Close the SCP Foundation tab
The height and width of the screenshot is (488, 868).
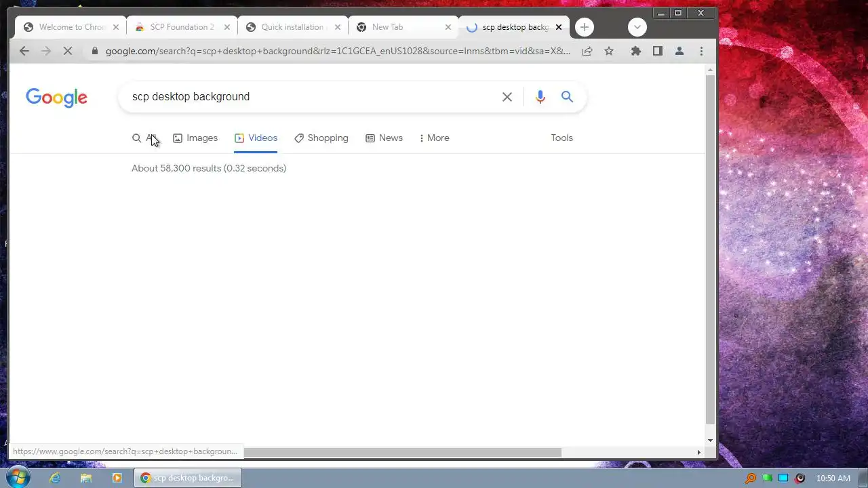click(x=227, y=27)
